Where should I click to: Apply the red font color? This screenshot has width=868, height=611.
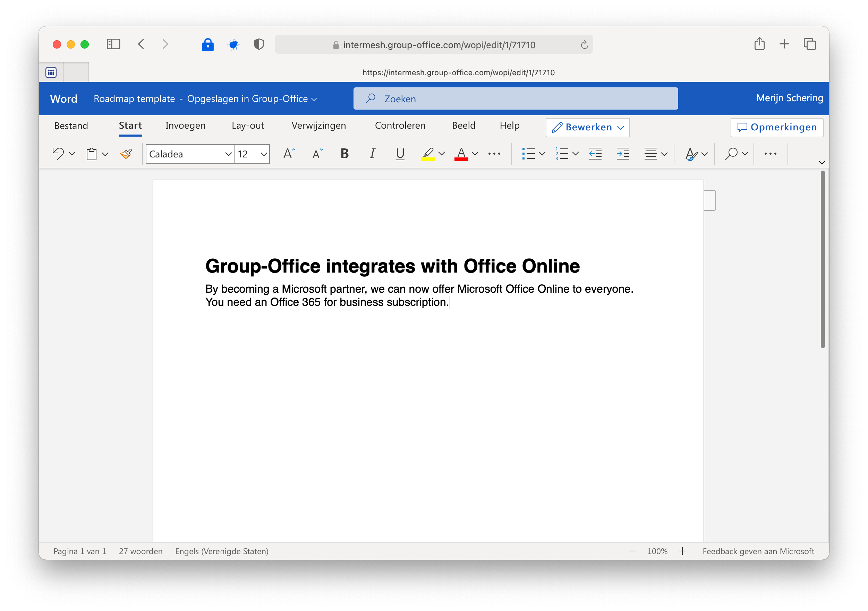click(x=461, y=154)
